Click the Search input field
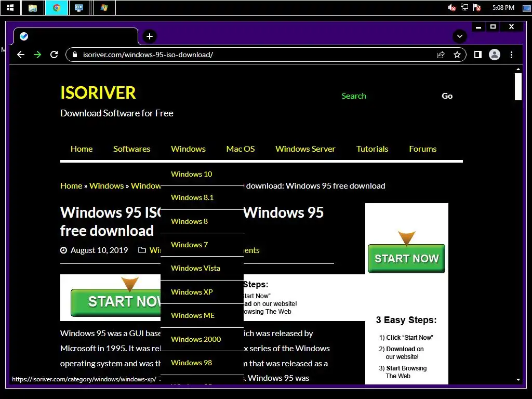Image resolution: width=532 pixels, height=399 pixels. [387, 96]
